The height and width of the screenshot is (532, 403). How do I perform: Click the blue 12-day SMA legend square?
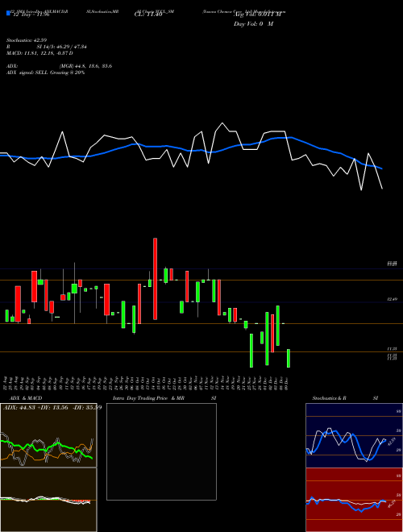coord(8,13)
